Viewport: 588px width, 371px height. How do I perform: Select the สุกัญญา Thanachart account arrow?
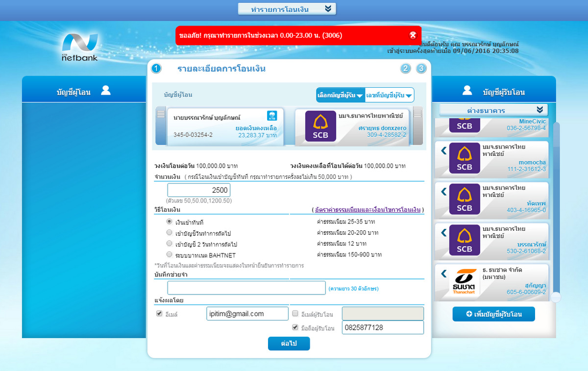(444, 273)
